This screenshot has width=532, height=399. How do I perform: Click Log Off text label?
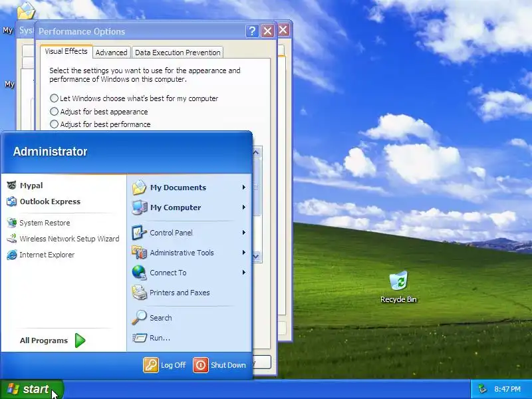[x=173, y=365]
